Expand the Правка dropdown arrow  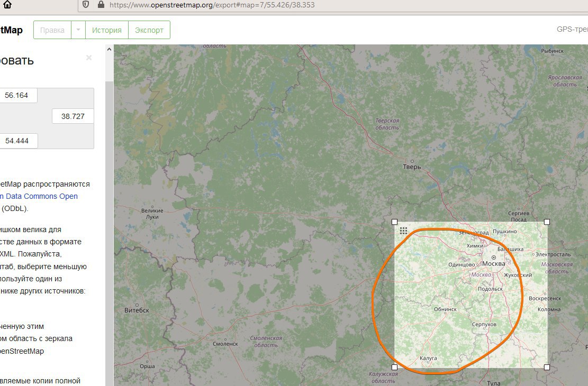(x=78, y=30)
